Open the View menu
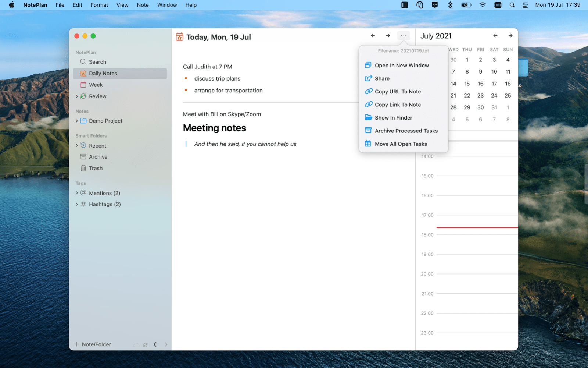588x368 pixels. (x=122, y=5)
